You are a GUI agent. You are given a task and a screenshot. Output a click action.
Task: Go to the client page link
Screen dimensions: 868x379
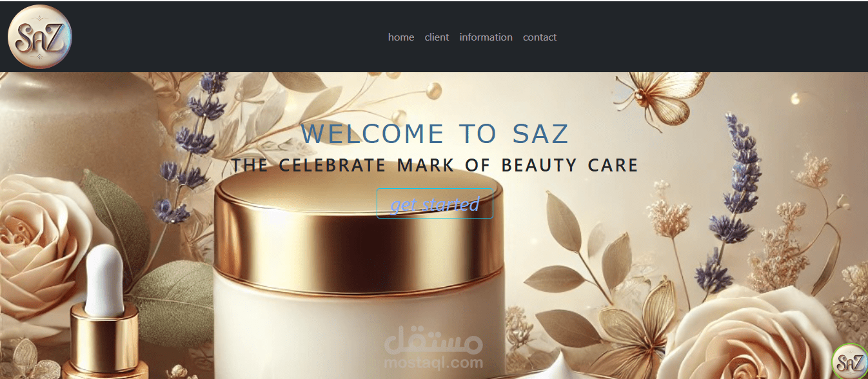click(437, 37)
